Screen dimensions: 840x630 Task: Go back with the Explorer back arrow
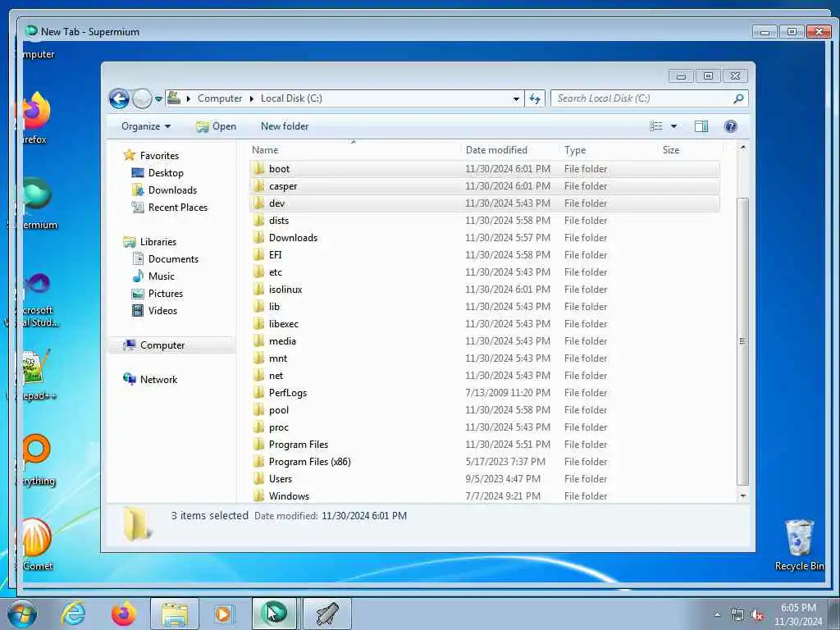[x=119, y=98]
